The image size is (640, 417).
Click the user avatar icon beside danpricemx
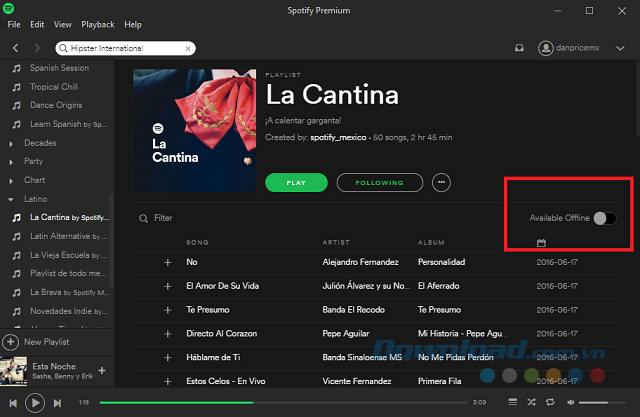tap(545, 48)
